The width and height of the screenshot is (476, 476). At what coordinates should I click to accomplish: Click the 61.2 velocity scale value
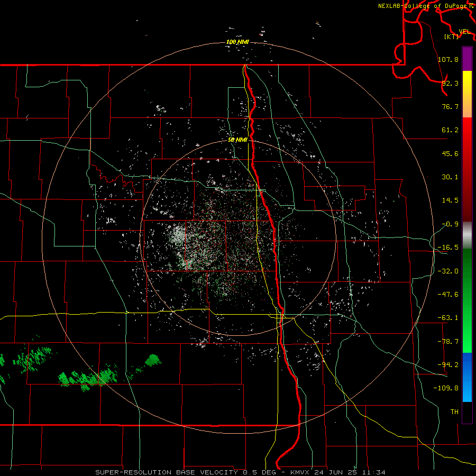[x=450, y=130]
